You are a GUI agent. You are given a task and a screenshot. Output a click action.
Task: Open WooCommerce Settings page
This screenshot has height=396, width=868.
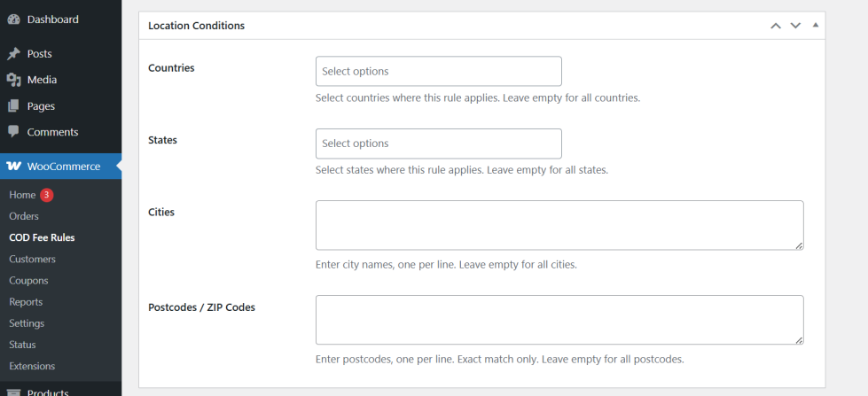(x=27, y=323)
